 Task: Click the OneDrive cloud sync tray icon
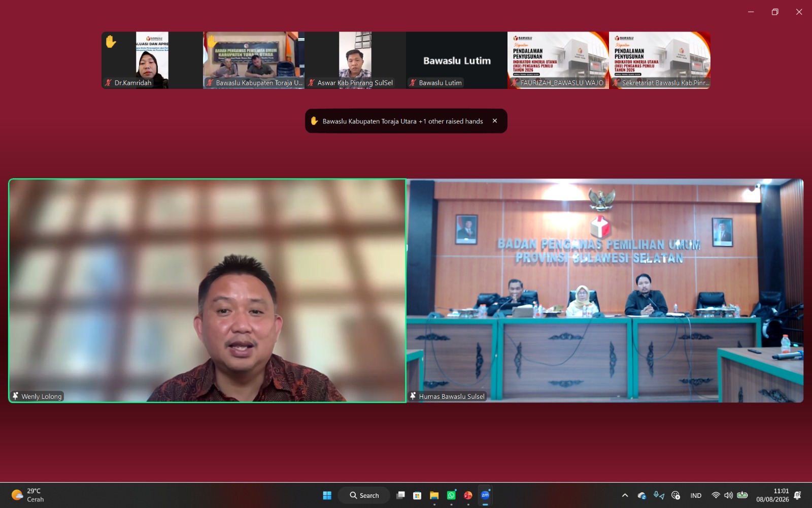coord(642,495)
